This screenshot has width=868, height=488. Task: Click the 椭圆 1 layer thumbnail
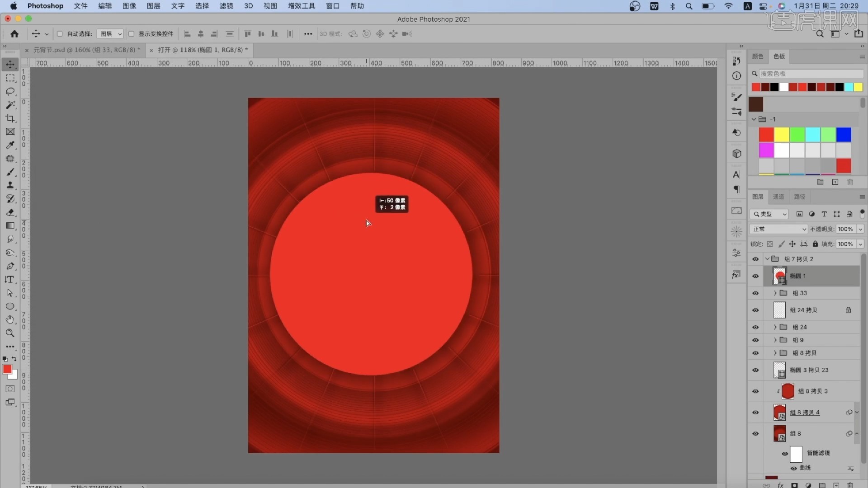pos(779,276)
